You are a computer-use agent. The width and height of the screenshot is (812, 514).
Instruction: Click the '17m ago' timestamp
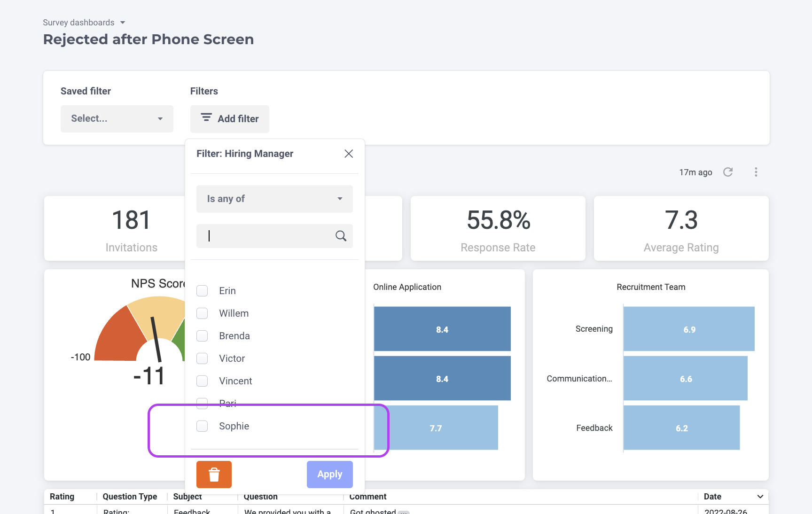[x=695, y=172]
